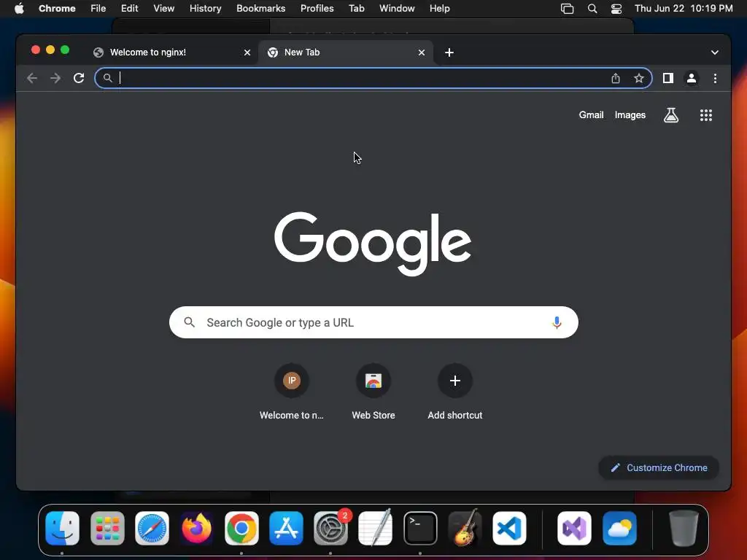
Task: Launch Safari from the Dock
Action: click(152, 528)
